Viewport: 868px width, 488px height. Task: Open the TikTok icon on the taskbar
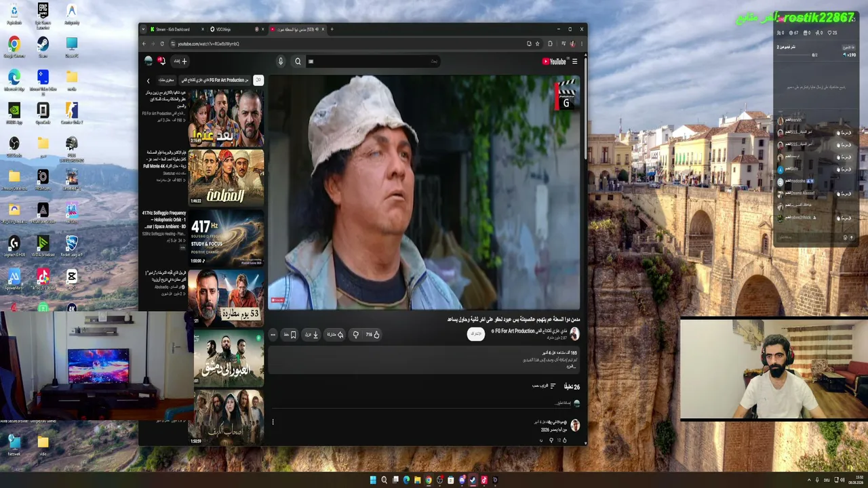click(484, 480)
